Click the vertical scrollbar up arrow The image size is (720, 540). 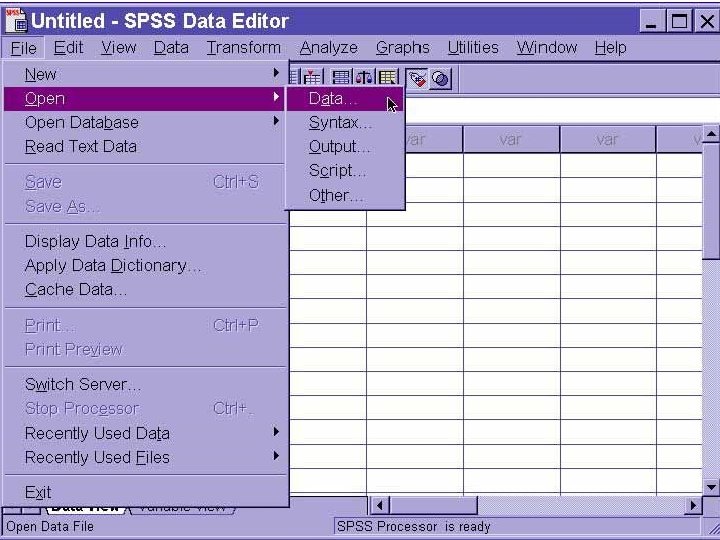tap(711, 134)
